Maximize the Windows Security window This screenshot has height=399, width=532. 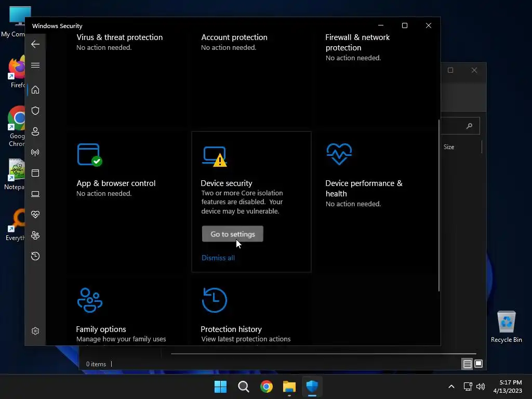tap(404, 25)
